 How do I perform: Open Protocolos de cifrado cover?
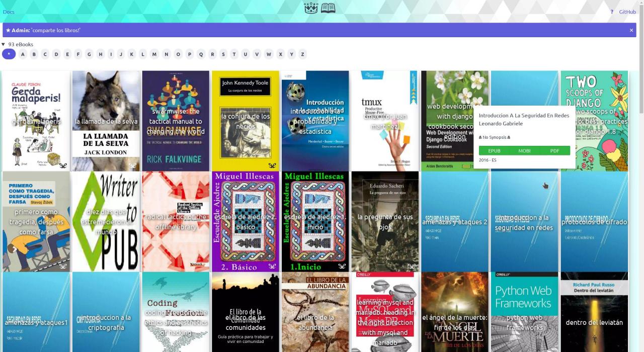click(x=594, y=221)
